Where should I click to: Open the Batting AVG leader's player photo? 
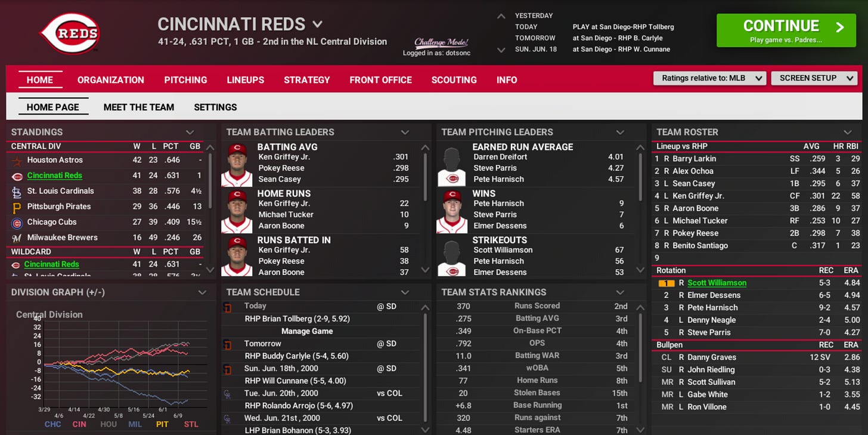tap(237, 164)
